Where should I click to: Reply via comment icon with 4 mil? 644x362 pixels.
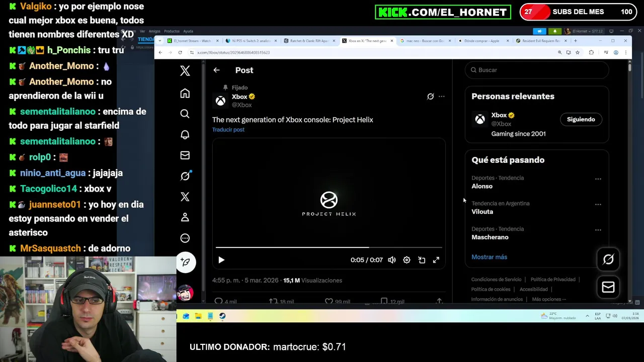[225, 301]
